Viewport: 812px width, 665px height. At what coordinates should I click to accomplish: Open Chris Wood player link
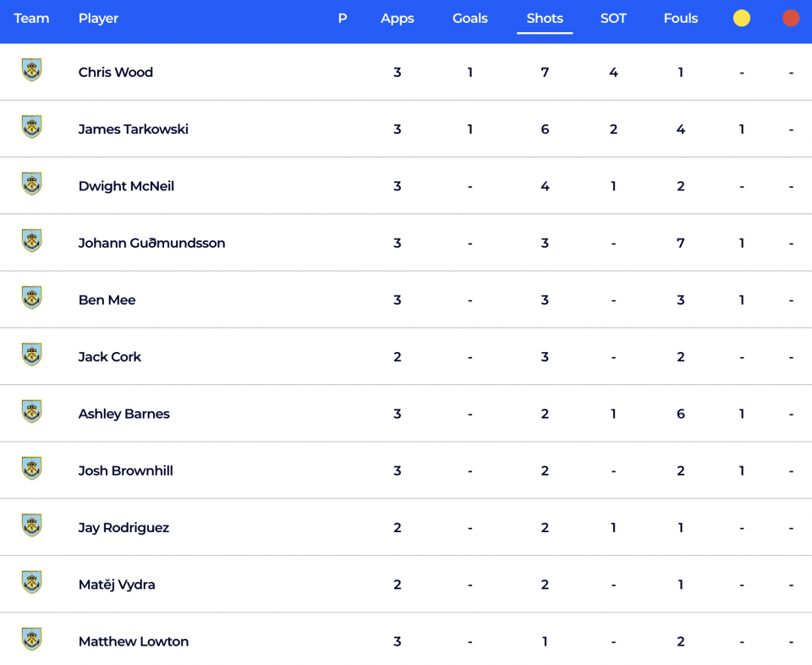[116, 72]
